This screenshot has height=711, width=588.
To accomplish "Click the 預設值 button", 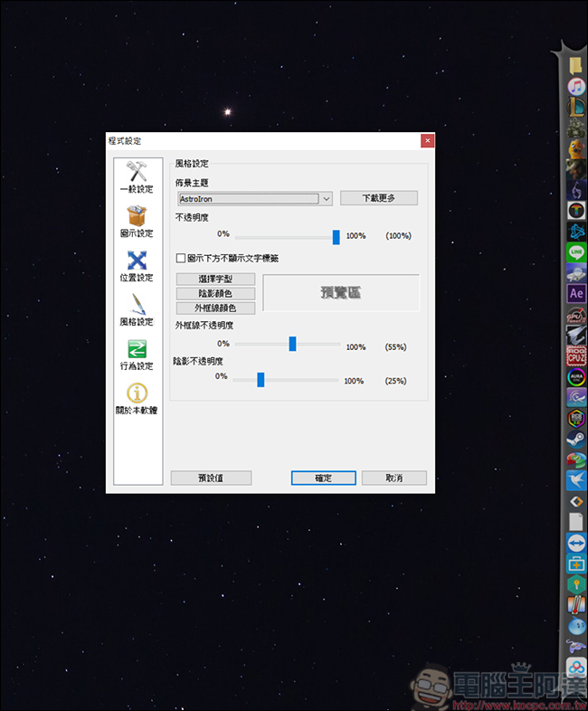I will coord(212,478).
